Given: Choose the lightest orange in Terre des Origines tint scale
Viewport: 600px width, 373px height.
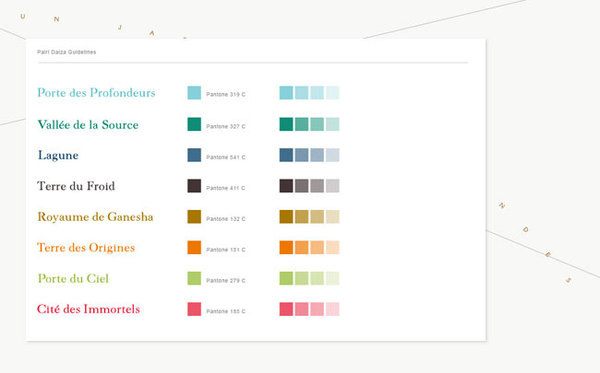Looking at the screenshot, I should pos(333,248).
